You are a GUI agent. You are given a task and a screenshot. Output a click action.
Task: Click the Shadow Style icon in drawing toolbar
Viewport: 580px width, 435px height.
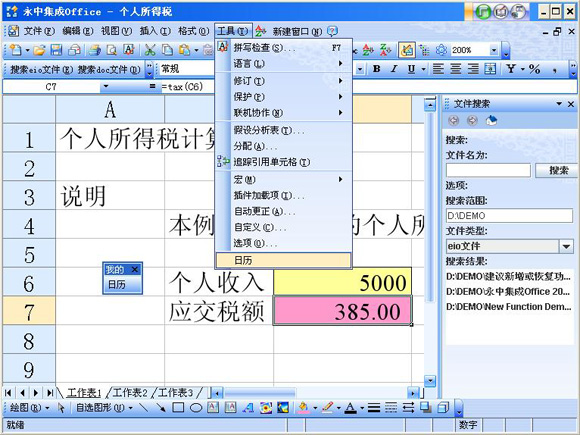[x=425, y=408]
